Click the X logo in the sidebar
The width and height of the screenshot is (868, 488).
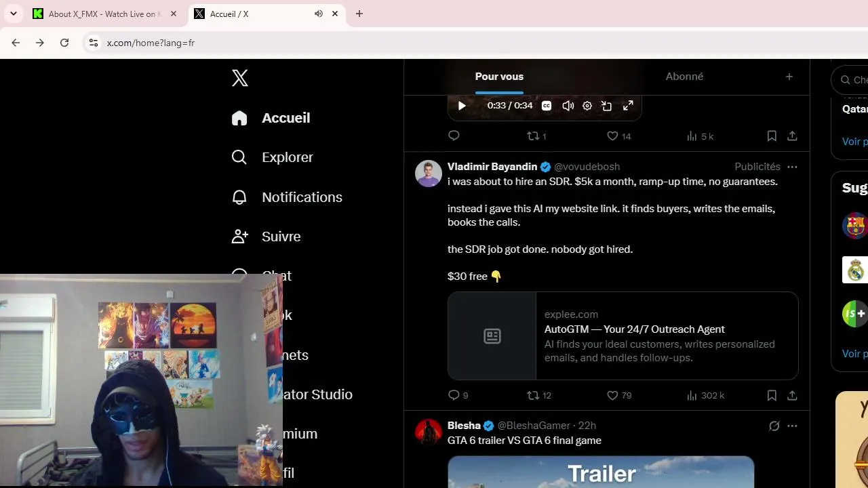(x=239, y=78)
